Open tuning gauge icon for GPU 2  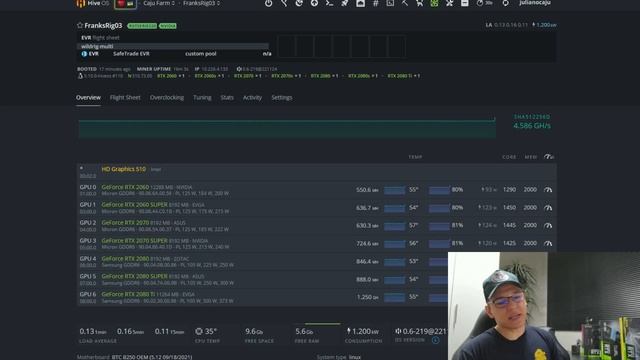(x=548, y=225)
